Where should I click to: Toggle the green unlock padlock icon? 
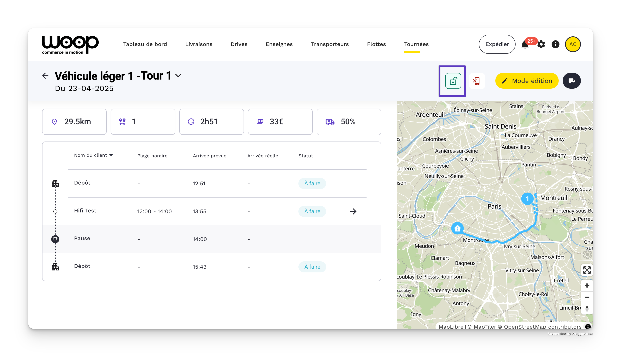coord(453,81)
